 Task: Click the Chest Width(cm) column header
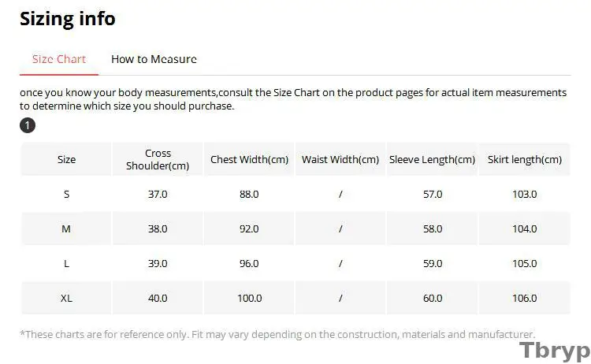[249, 160]
